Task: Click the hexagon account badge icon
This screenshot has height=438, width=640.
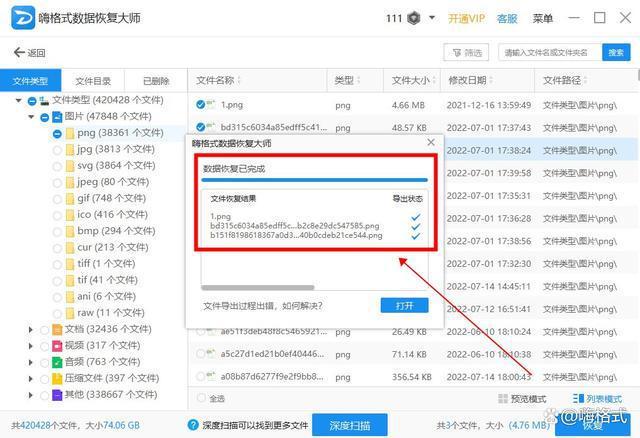Action: point(414,18)
